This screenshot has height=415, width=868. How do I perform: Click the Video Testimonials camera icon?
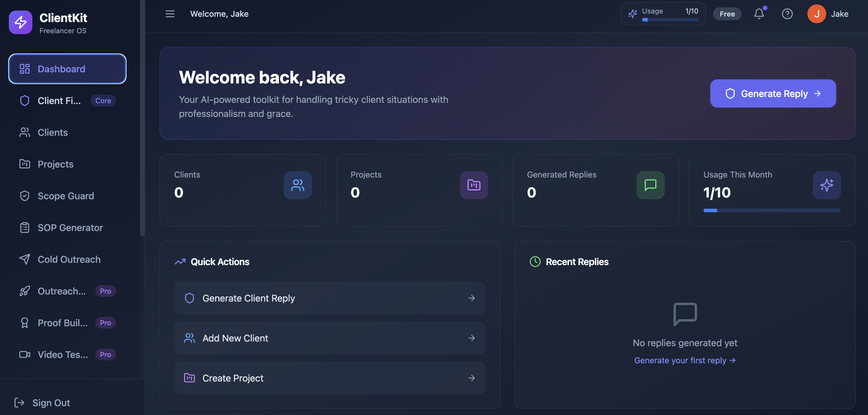pos(24,354)
